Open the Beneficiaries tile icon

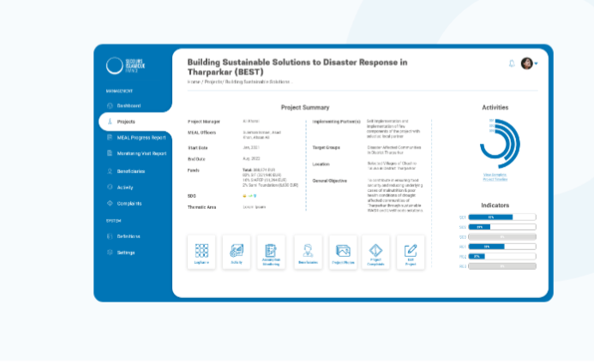(307, 251)
